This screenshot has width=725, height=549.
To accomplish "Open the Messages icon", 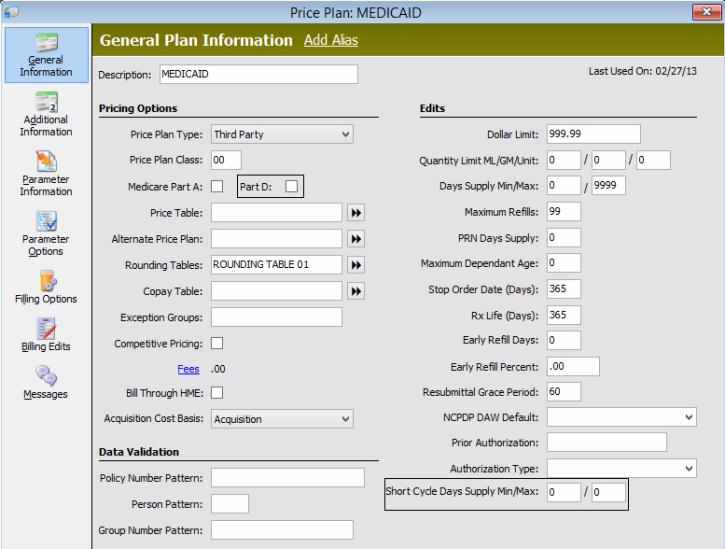I will (x=46, y=382).
